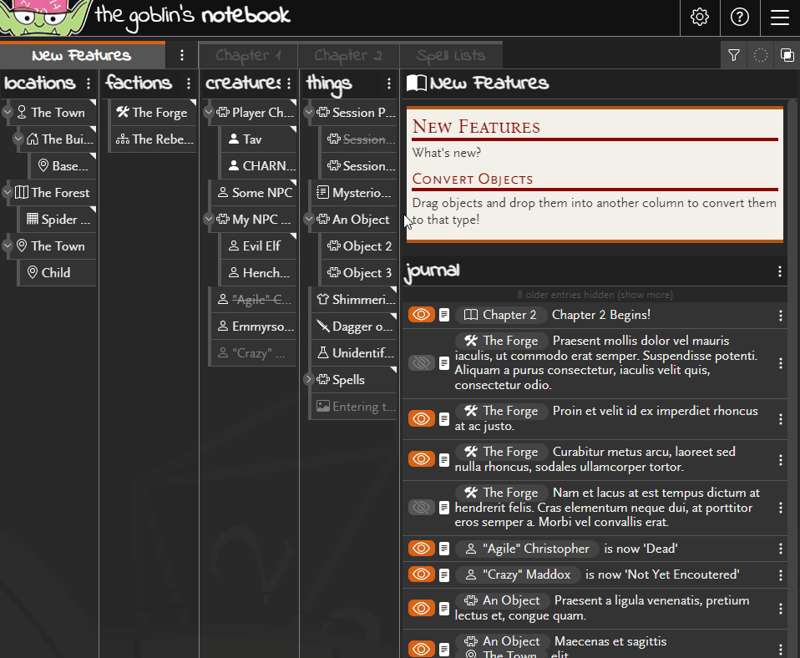Click the "Crazy" Maddox tag in the journal
Screen dimensions: 800x658
point(518,574)
